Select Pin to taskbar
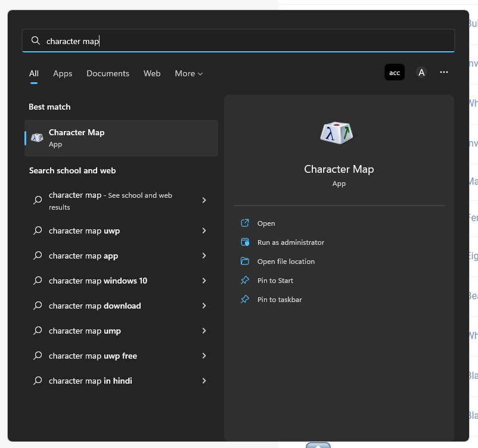The height and width of the screenshot is (448, 478). (280, 300)
